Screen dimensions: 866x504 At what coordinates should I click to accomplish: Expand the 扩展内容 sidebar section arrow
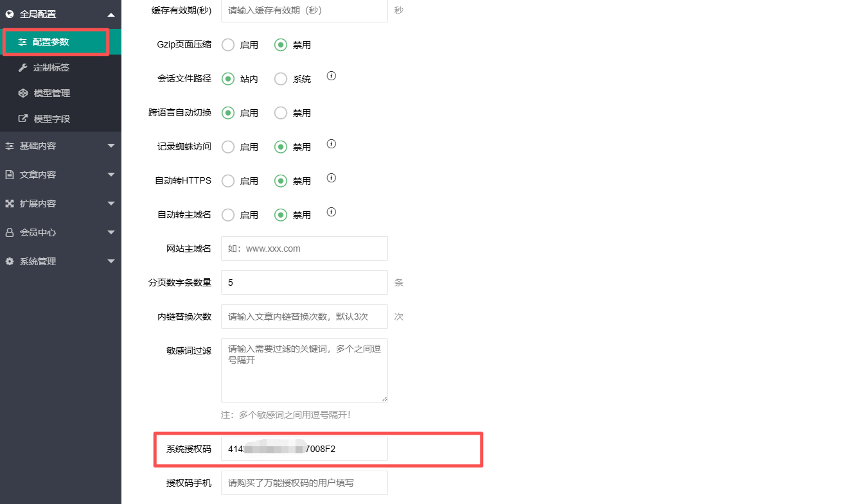111,204
